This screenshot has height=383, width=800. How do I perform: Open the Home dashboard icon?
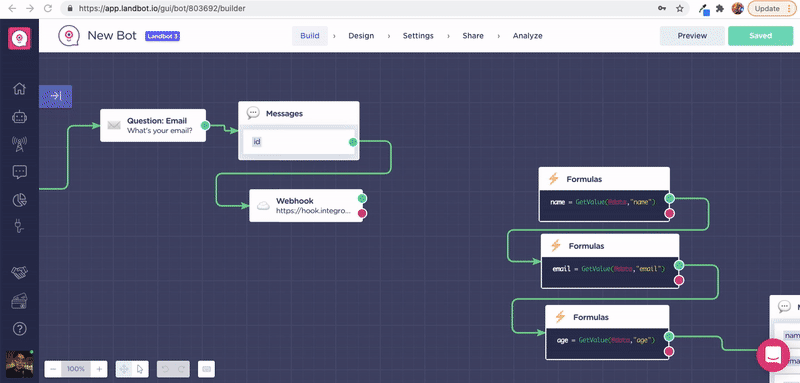pyautogui.click(x=19, y=89)
